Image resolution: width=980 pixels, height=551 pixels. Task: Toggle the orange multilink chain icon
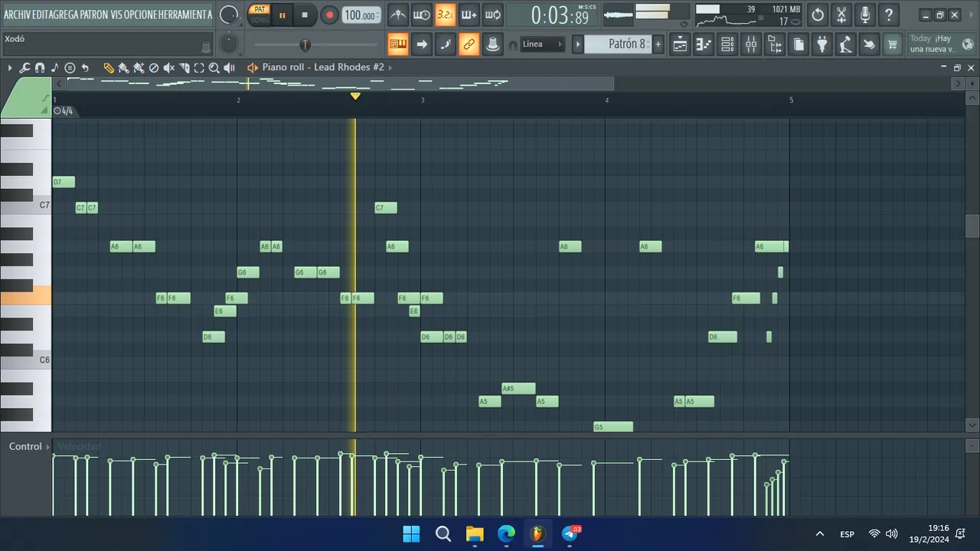[x=469, y=44]
